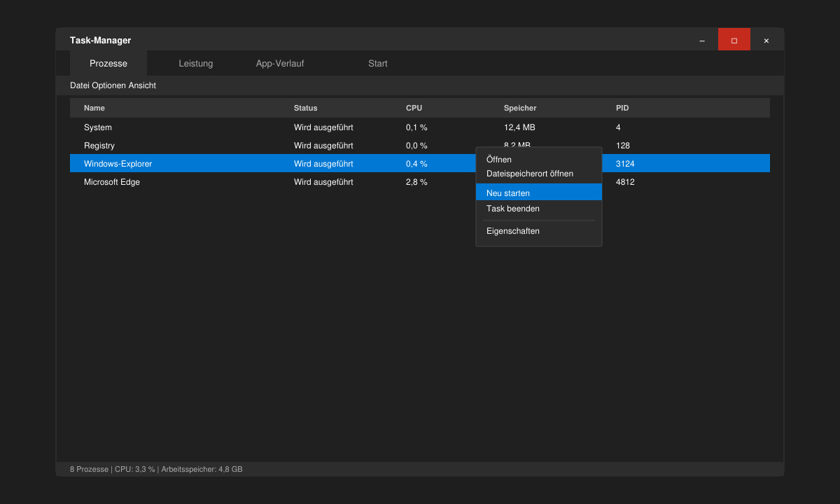
Task: Click the 0,0 % CPU value
Action: pyautogui.click(x=416, y=146)
